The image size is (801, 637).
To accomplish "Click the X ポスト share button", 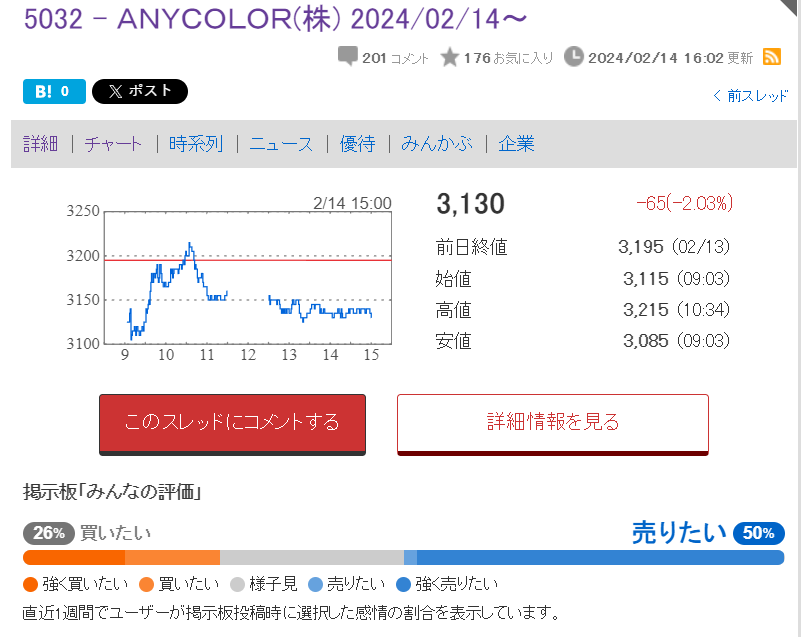I will [x=140, y=91].
